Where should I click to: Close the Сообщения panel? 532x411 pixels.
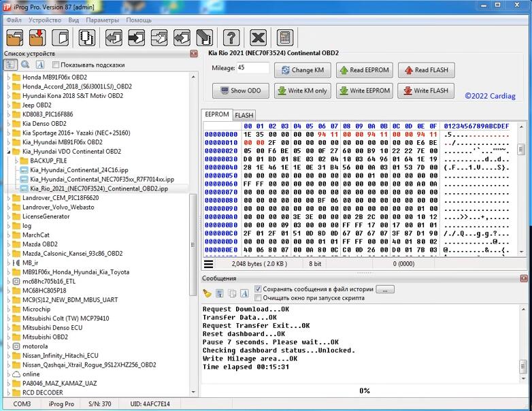pyautogui.click(x=524, y=278)
